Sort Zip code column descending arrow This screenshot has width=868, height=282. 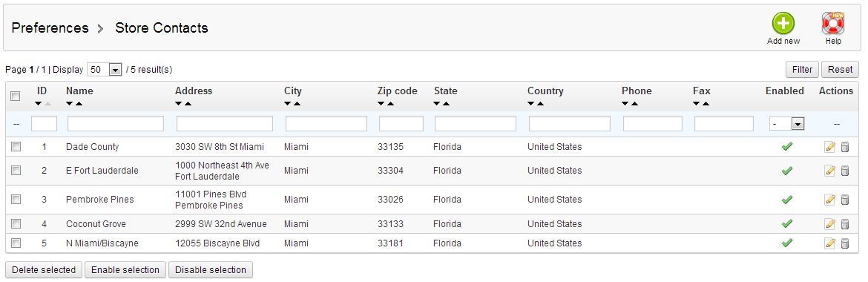[381, 104]
